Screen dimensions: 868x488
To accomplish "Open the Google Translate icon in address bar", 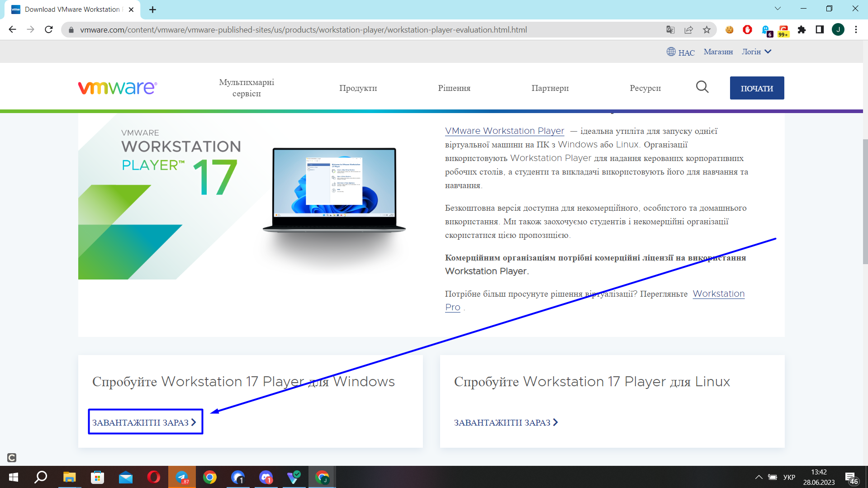I will click(670, 30).
